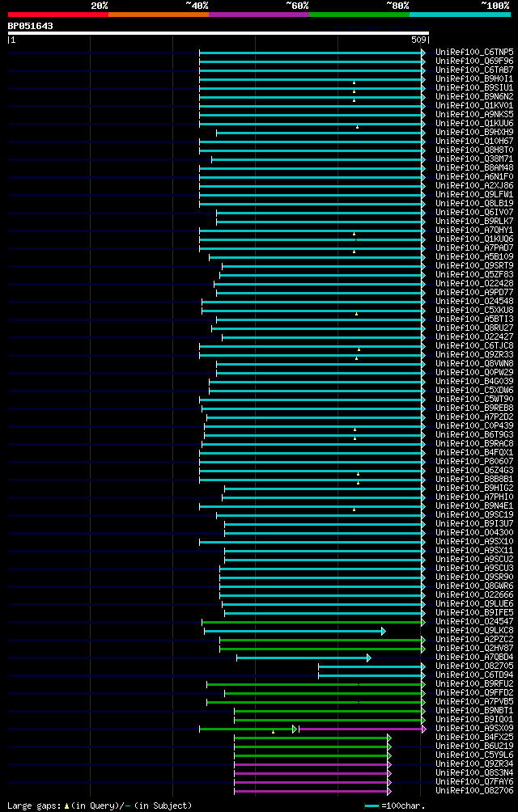Image resolution: width=518 pixels, height=812 pixels.
Task: Open the UniRef100_A7P2D2 hit link
Action: point(474,417)
